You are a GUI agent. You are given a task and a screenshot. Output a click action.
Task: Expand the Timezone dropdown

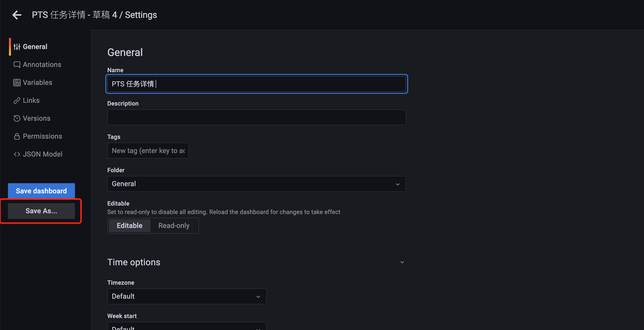[x=187, y=297]
